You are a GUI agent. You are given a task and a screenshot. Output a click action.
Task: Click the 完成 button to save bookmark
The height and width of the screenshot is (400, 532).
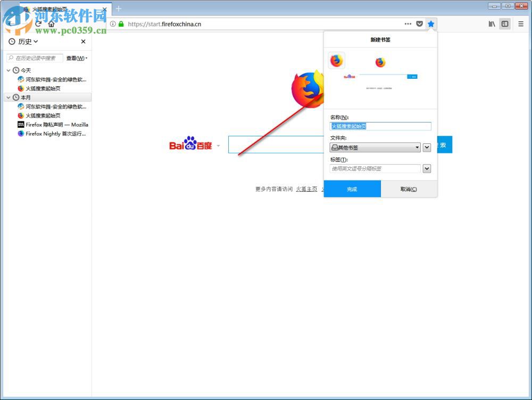click(x=352, y=189)
